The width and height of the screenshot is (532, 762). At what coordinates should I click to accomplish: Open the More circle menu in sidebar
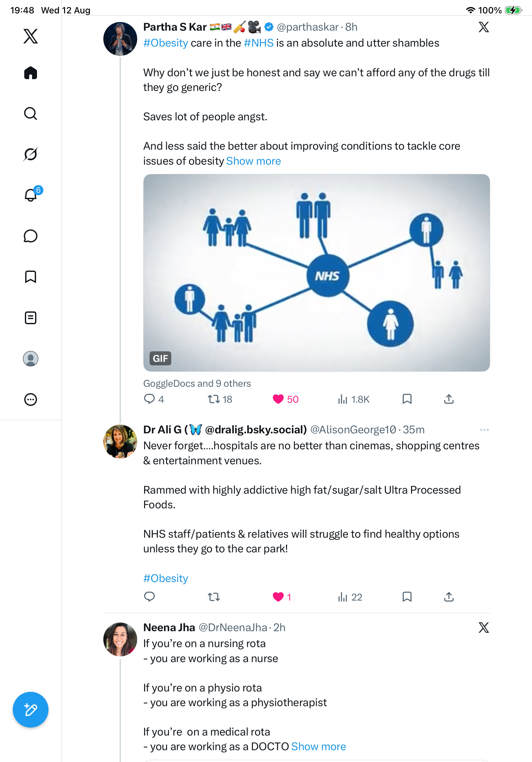[x=31, y=400]
